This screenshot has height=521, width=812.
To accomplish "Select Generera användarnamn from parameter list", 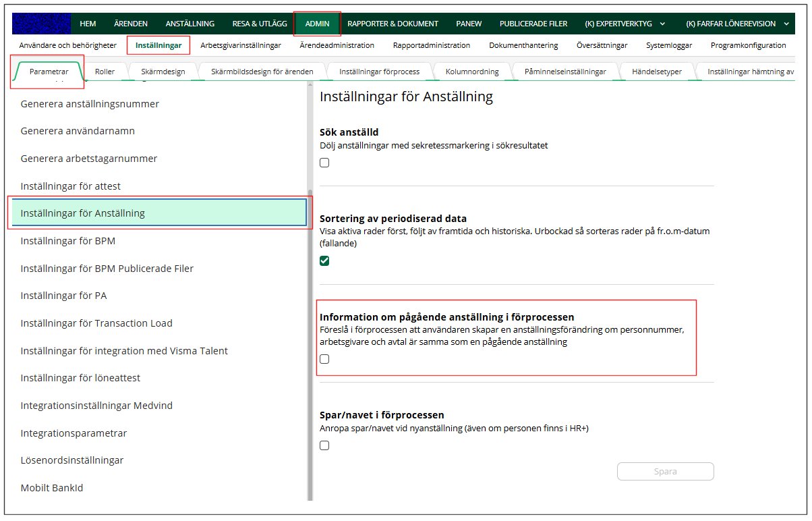I will 78,131.
